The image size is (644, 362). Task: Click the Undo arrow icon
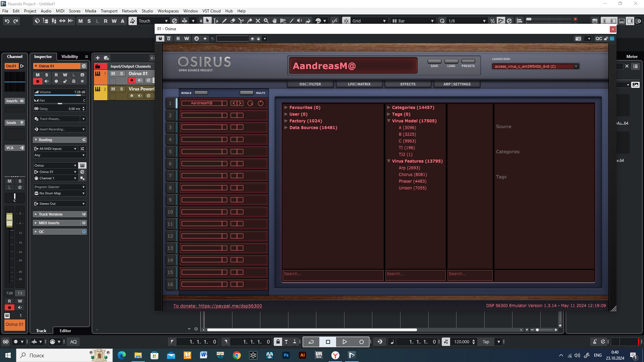tap(7, 21)
